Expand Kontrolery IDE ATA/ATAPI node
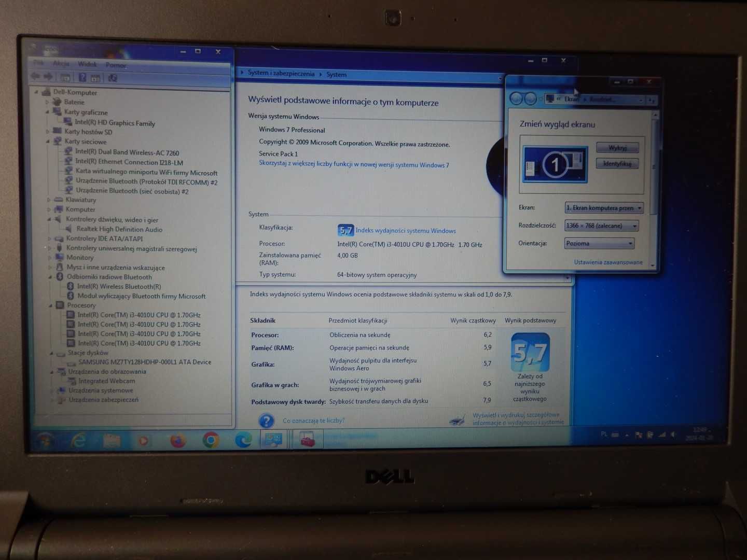This screenshot has height=560, width=747. tap(49, 239)
